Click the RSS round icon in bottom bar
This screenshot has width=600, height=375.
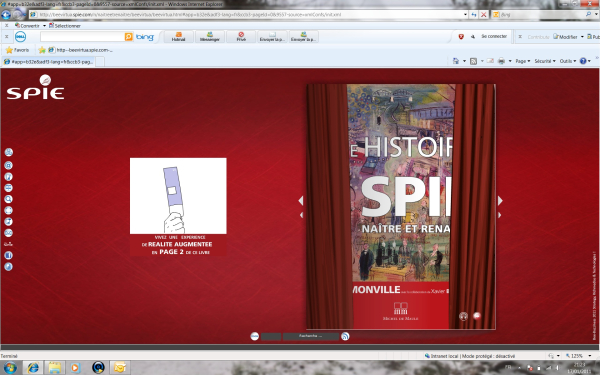345,336
